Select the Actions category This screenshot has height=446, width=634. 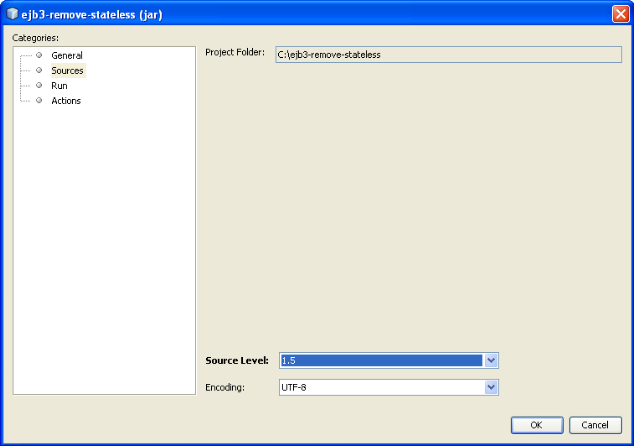(66, 101)
